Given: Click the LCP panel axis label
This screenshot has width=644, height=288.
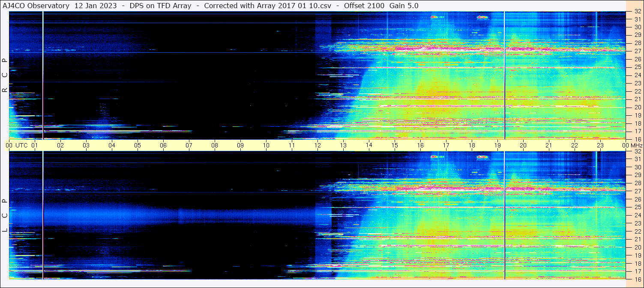Looking at the screenshot, I should (5, 216).
